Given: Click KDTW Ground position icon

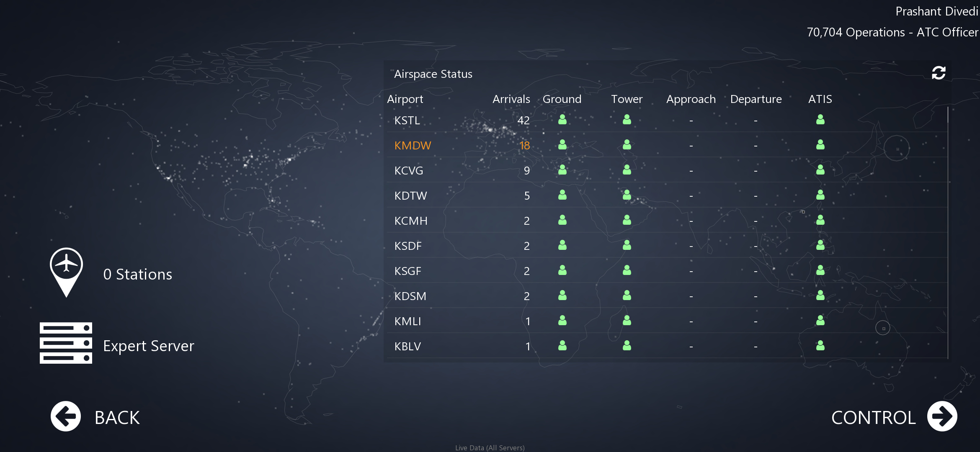Looking at the screenshot, I should point(562,195).
